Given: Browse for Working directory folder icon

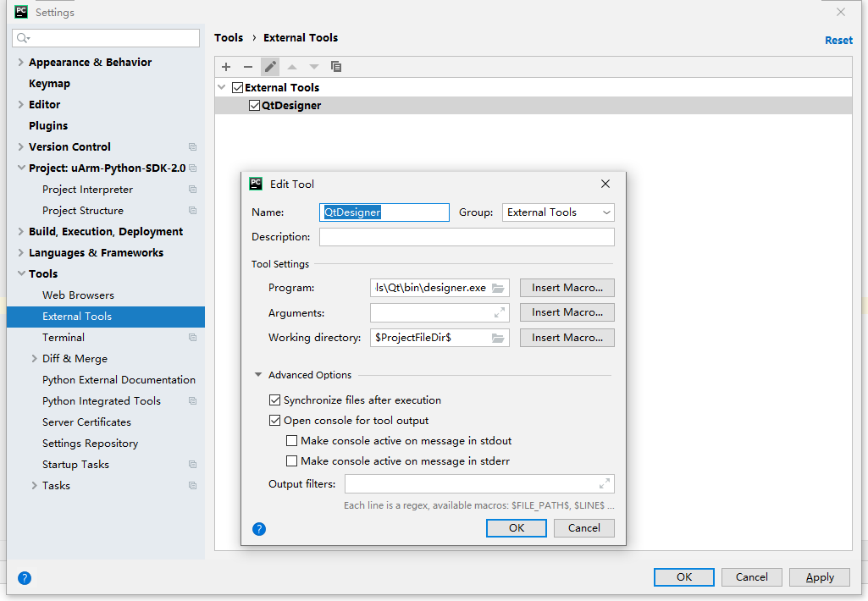Looking at the screenshot, I should [x=498, y=338].
